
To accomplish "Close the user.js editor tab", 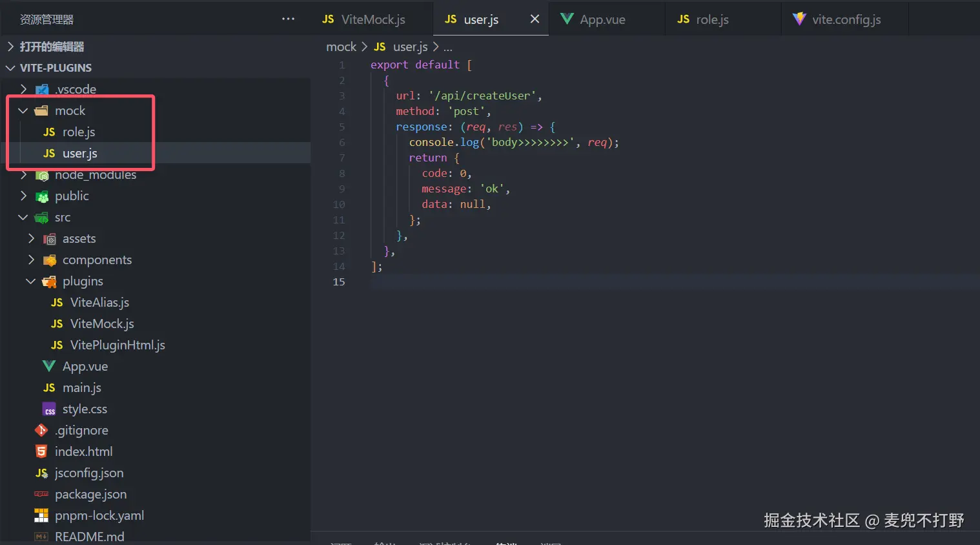I will (535, 19).
